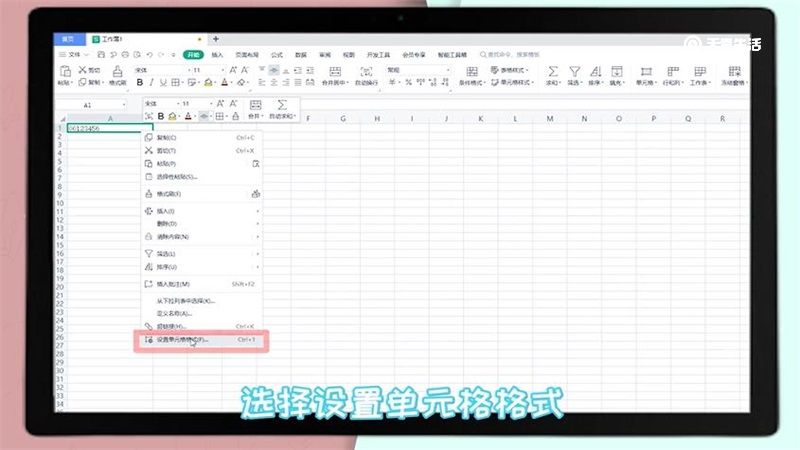Click the Format Painter brush in the ribbon
The height and width of the screenshot is (450, 800).
pyautogui.click(x=117, y=71)
